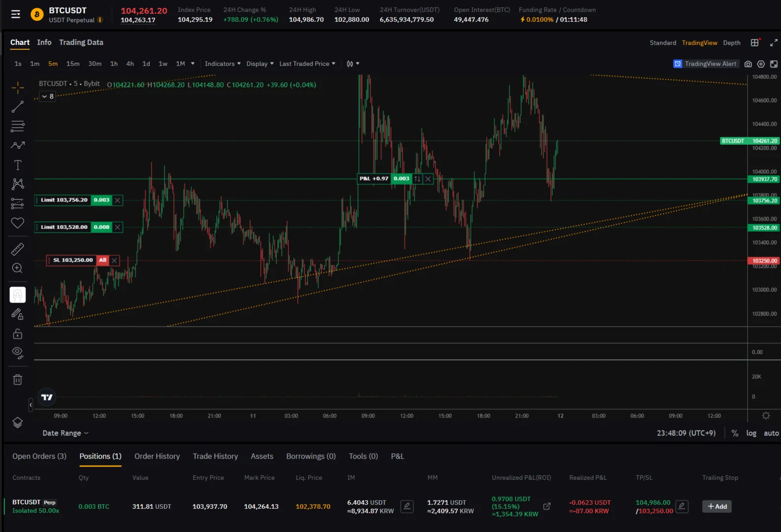Open the Date Range dropdown
Viewport: 781px width, 532px height.
66,433
